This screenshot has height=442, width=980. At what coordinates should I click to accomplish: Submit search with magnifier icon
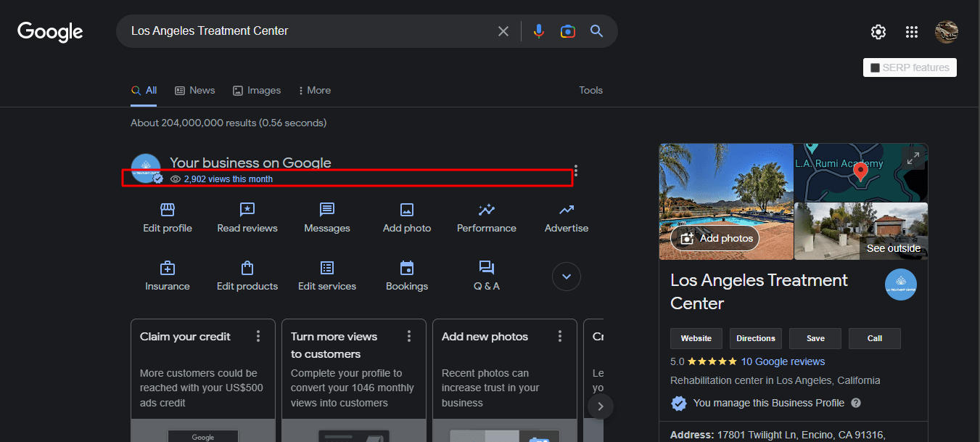pyautogui.click(x=596, y=31)
